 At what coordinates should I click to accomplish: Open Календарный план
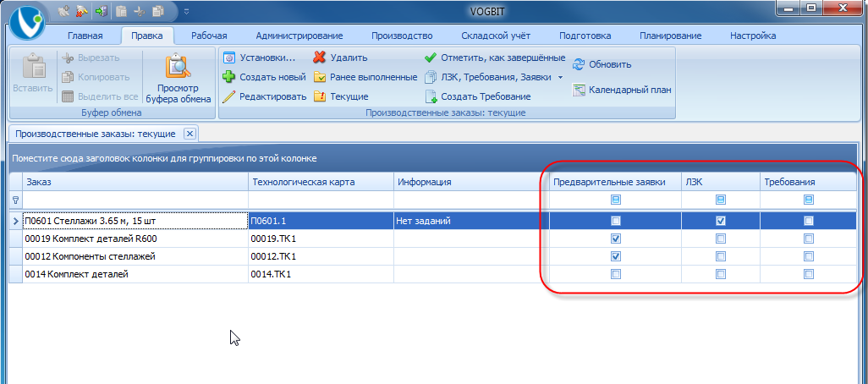[x=622, y=89]
